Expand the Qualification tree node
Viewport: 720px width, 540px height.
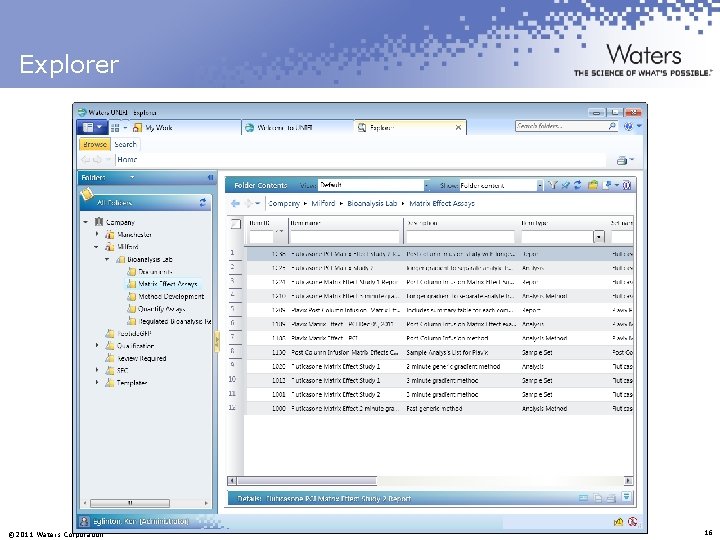click(97, 345)
